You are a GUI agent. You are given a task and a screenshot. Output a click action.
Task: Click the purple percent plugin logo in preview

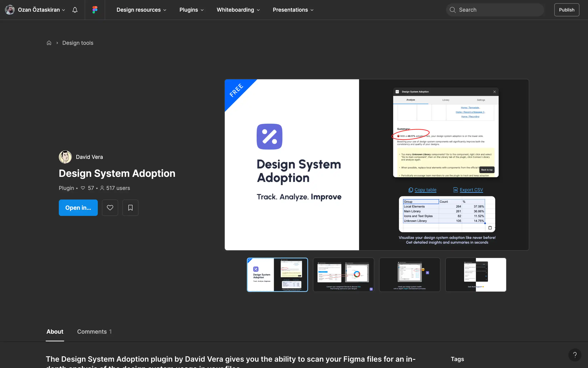click(x=269, y=137)
